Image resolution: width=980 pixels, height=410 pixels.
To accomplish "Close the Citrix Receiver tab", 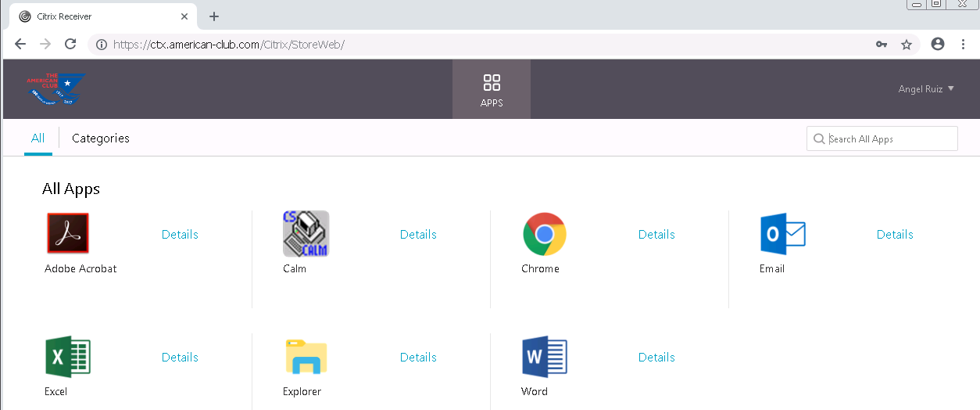I will [184, 16].
